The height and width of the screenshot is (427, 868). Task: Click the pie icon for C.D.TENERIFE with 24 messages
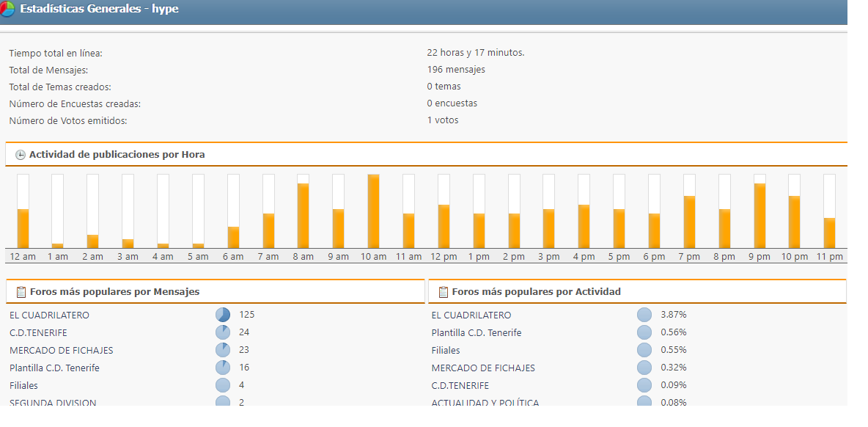(x=223, y=333)
